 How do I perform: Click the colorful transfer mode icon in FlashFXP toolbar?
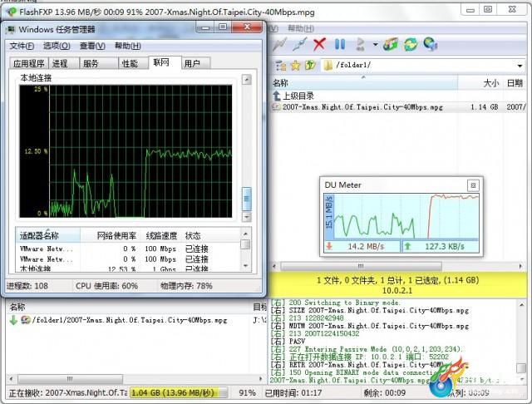391,44
